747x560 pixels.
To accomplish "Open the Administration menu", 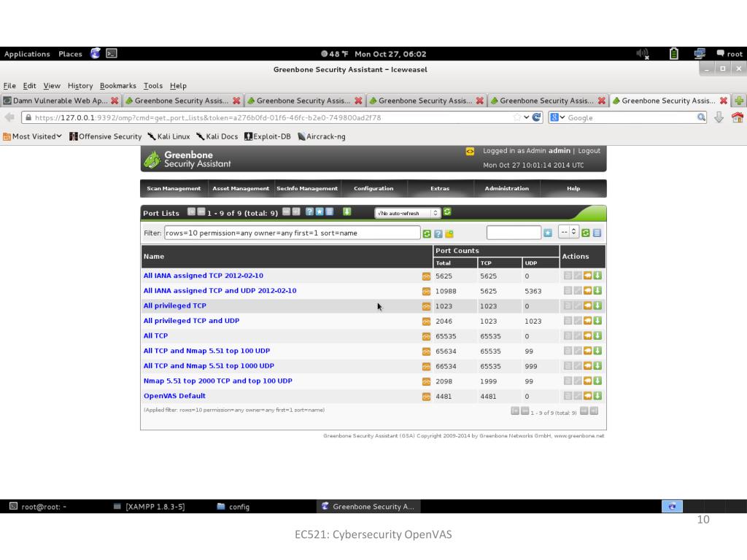I will [x=507, y=189].
